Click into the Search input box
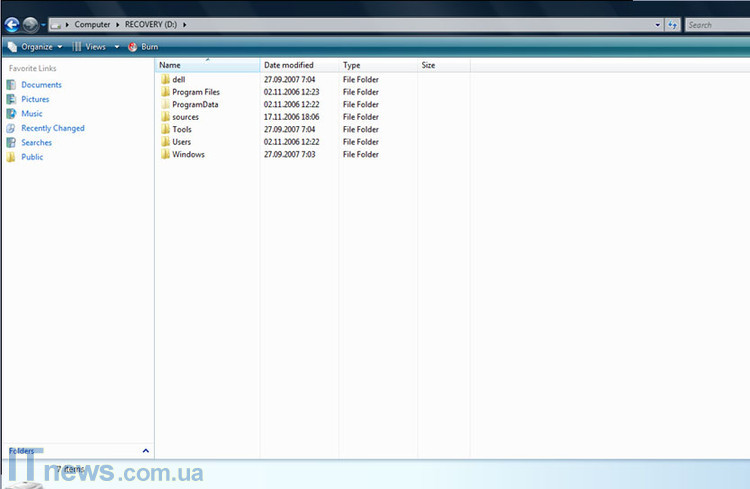Image resolution: width=750 pixels, height=489 pixels. coord(715,24)
